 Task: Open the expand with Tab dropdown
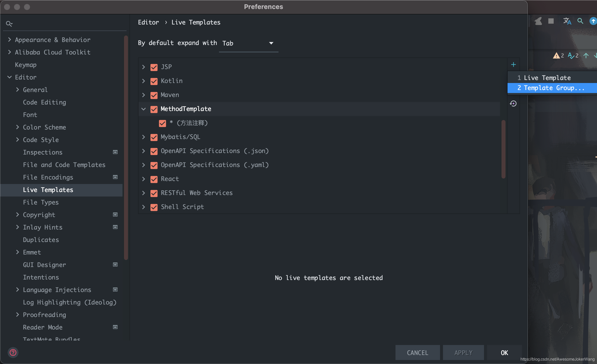[x=248, y=43]
